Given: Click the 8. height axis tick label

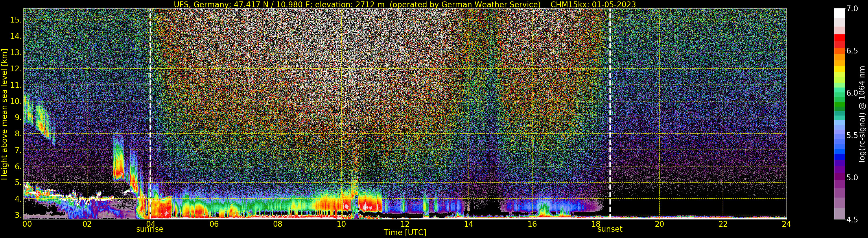Looking at the screenshot, I should pos(18,134).
